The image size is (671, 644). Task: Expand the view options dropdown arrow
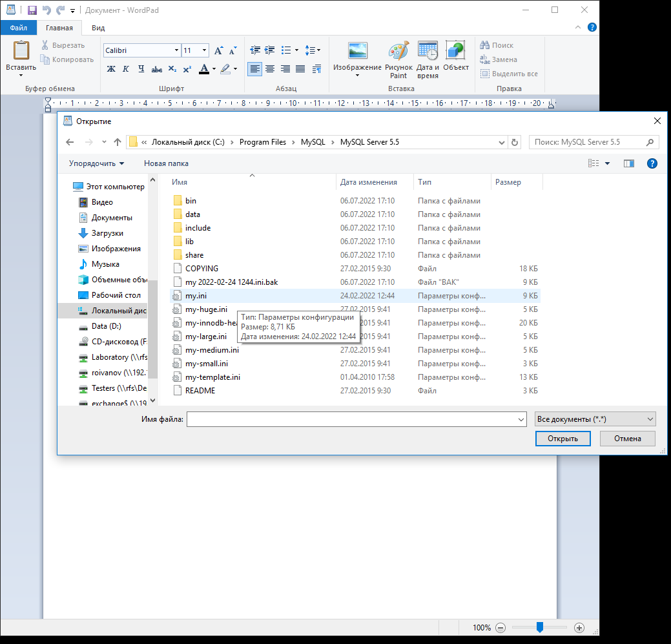(x=608, y=163)
